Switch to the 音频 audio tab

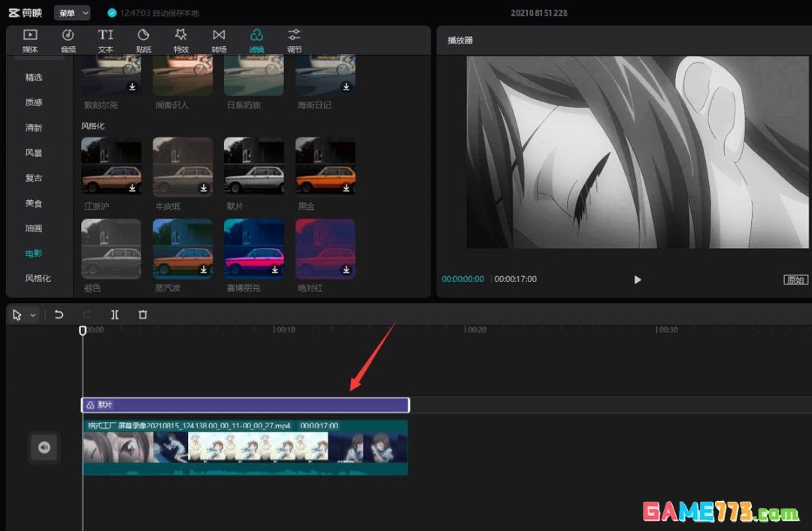pyautogui.click(x=68, y=41)
